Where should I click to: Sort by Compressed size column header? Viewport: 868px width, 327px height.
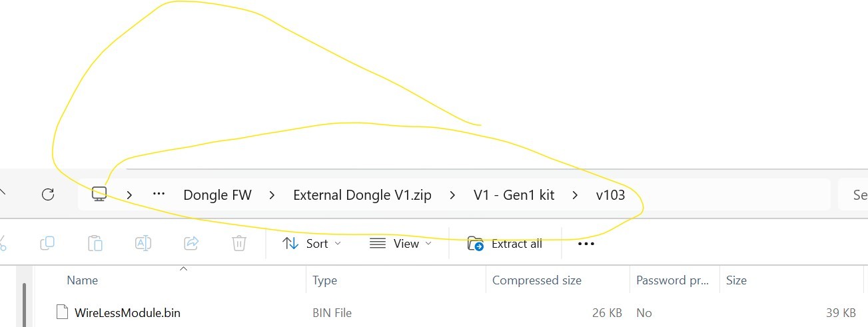[x=537, y=280]
